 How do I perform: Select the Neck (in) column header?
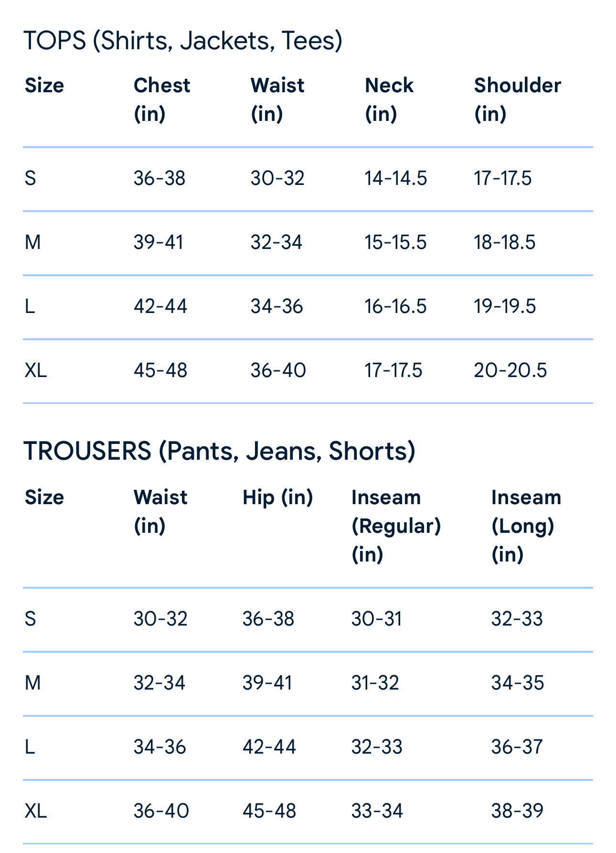389,99
